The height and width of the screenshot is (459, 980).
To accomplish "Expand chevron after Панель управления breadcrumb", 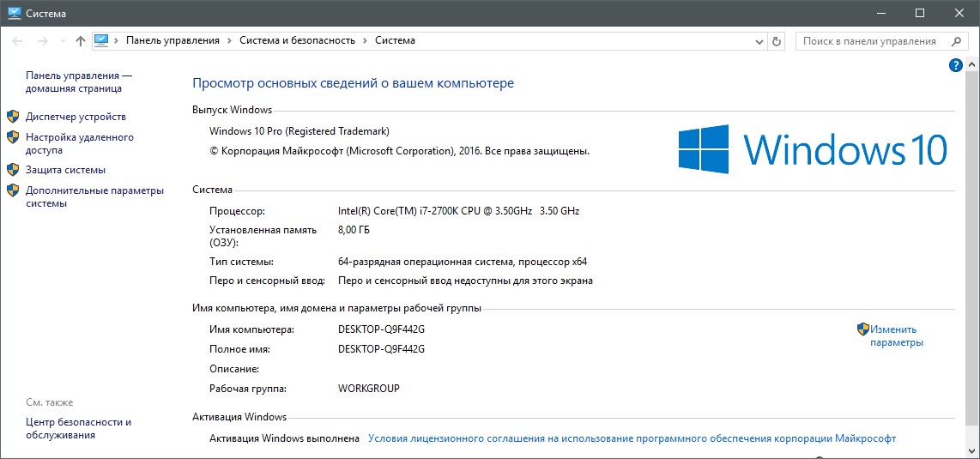I will [x=229, y=40].
